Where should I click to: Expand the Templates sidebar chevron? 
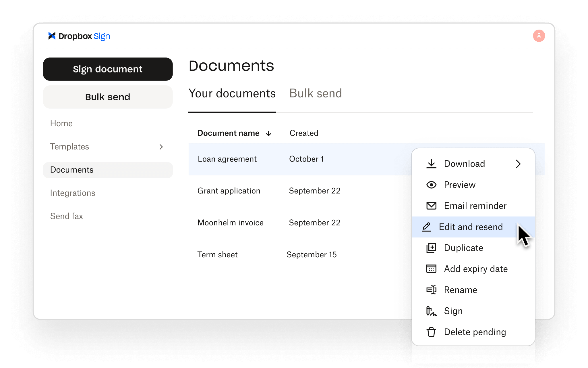(161, 147)
